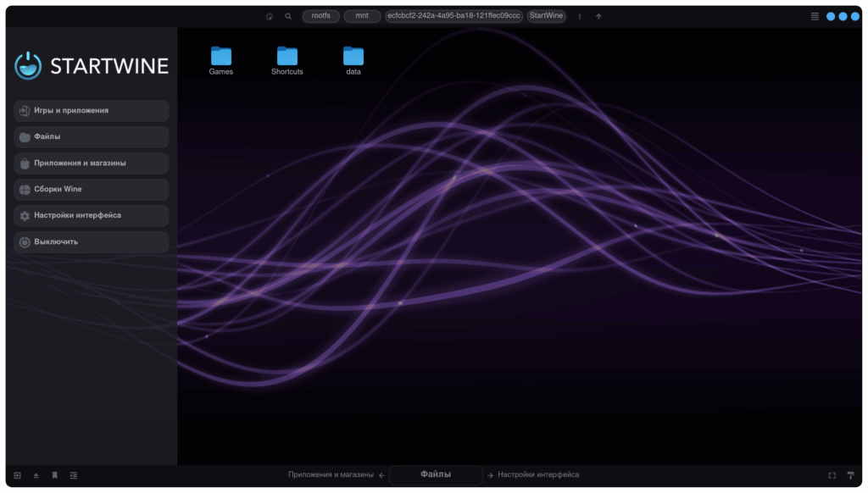This screenshot has height=493, width=868.
Task: Open Игры и приложения in sidebar
Action: tap(92, 111)
